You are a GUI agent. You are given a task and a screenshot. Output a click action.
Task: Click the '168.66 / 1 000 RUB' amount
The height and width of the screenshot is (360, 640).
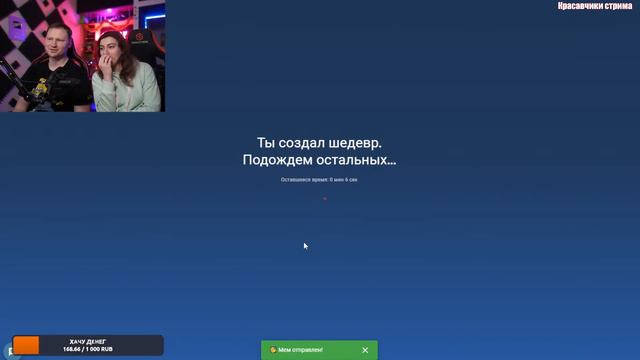(88, 349)
